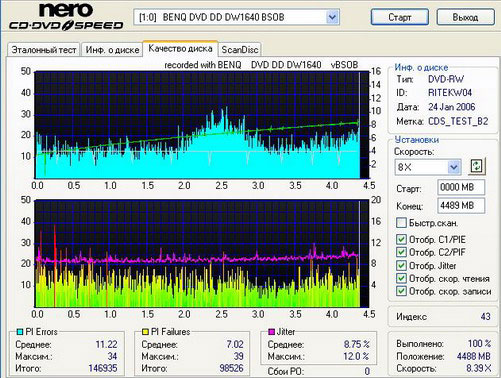
Task: Click the Nero CD-DVD Speed logo
Action: [x=66, y=16]
